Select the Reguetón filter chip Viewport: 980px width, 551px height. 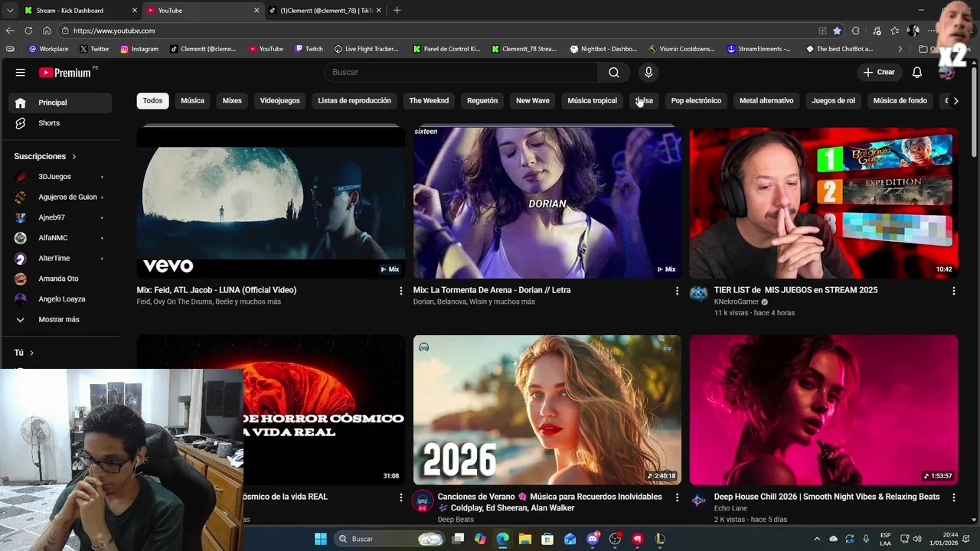click(x=482, y=100)
